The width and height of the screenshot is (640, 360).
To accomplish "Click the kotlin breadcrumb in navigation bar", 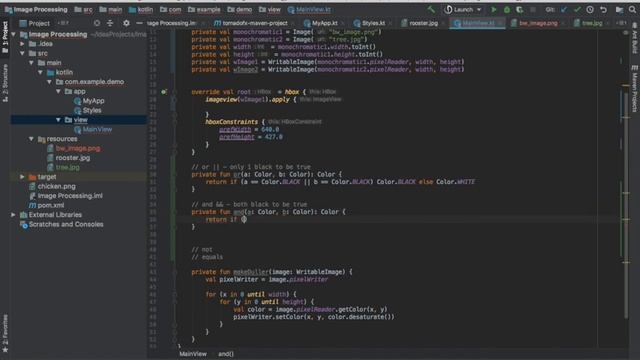I will [x=141, y=9].
